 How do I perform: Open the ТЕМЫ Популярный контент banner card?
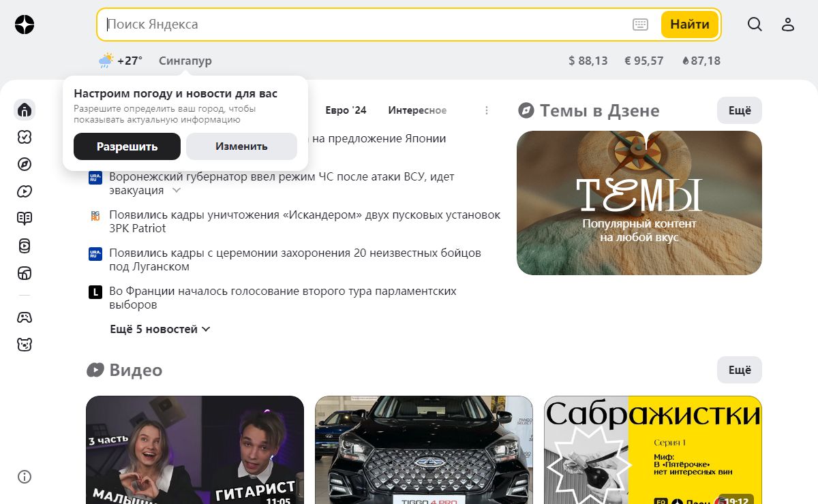(639, 203)
